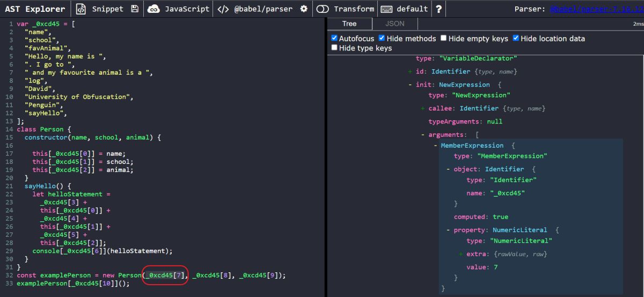Click the code brackets icon beside @babel/parser
This screenshot has width=644, height=297.
tap(223, 9)
